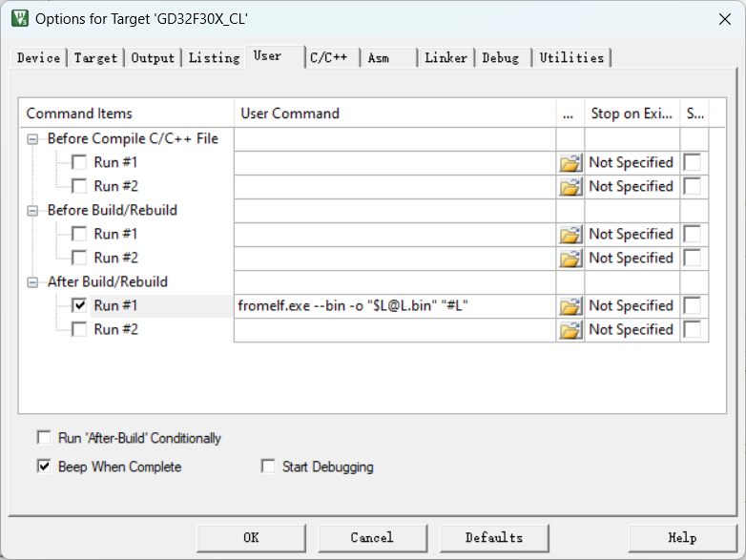The height and width of the screenshot is (560, 746).
Task: Click the Cancel button
Action: coord(373,538)
